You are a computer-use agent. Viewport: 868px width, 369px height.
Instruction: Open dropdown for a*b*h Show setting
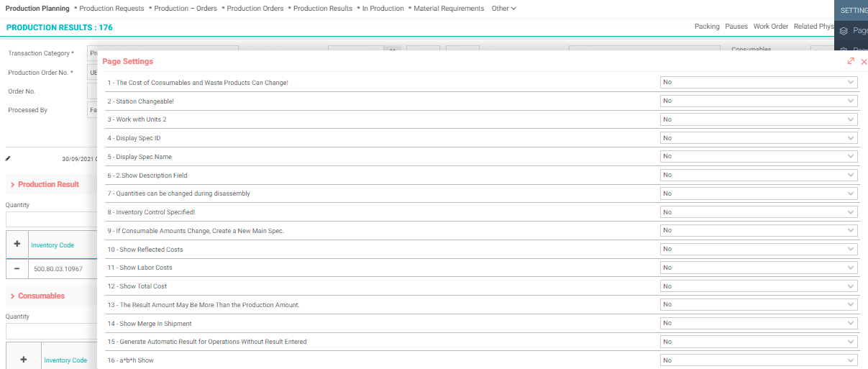pyautogui.click(x=759, y=360)
